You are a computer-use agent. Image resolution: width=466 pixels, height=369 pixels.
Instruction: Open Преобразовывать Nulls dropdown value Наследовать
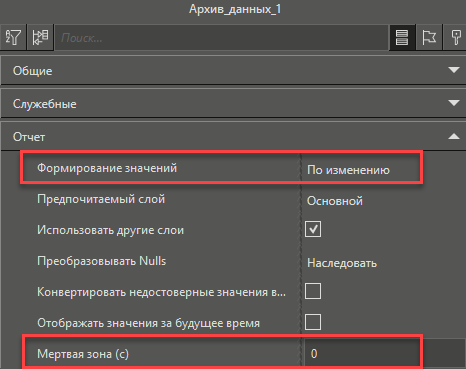coord(342,263)
